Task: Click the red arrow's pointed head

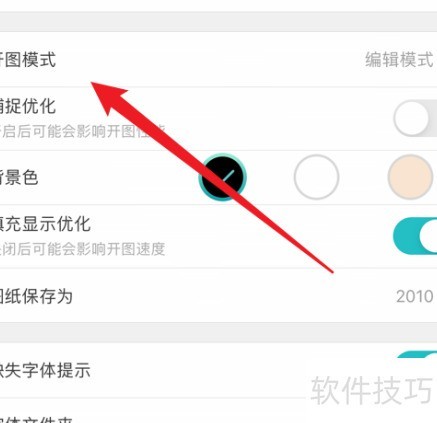Action: pyautogui.click(x=107, y=95)
